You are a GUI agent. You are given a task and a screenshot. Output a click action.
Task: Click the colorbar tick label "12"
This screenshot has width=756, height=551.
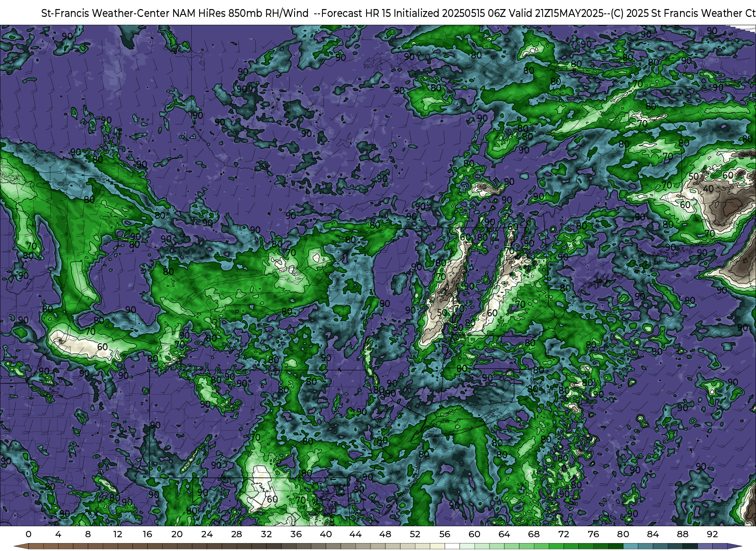pyautogui.click(x=118, y=534)
